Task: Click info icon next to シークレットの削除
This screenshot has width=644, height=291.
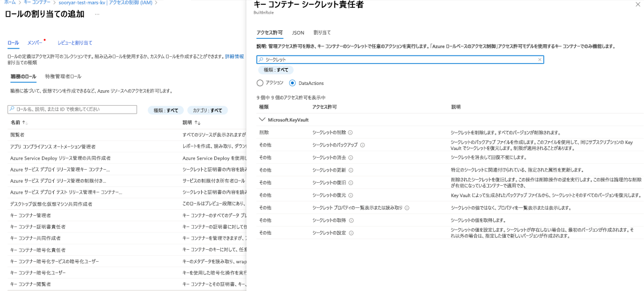Action: [x=350, y=133]
